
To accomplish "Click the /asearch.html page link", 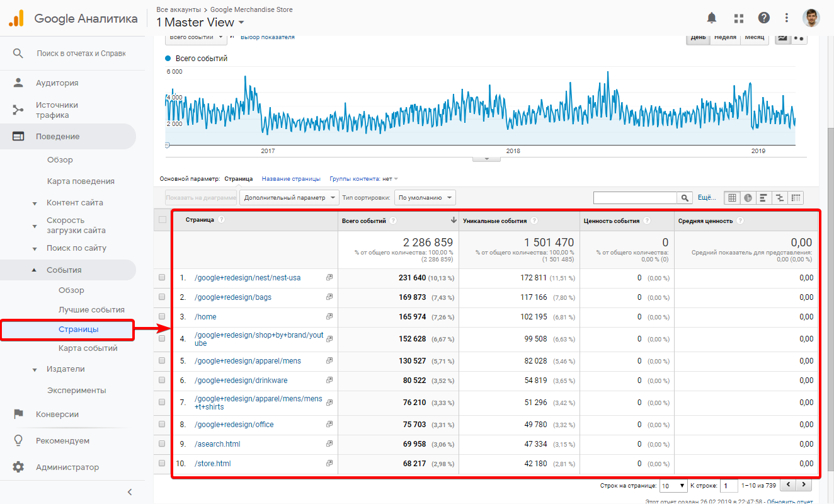I will tap(217, 444).
